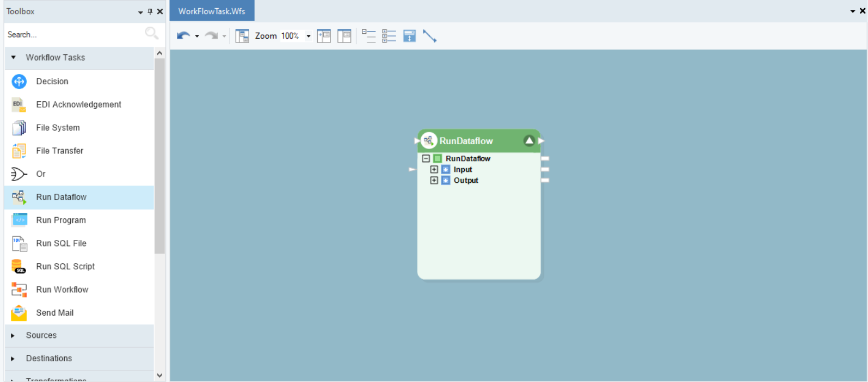Collapse the RunDataflow tree node minus box

[x=426, y=158]
